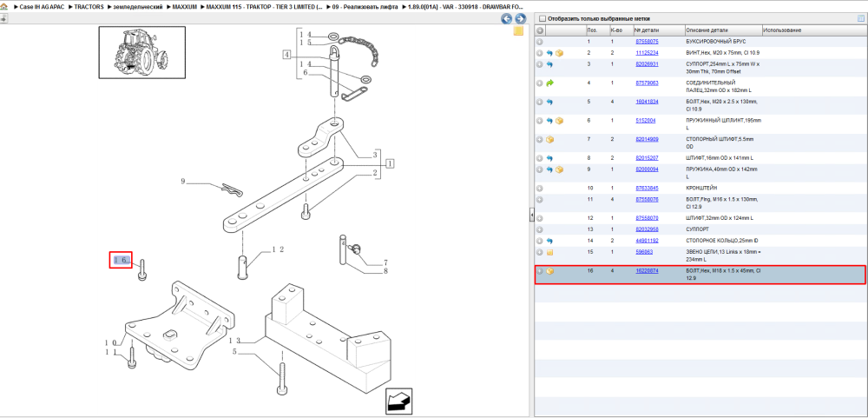The width and height of the screenshot is (868, 418).
Task: Check Отобразить только выбранные метки
Action: click(542, 19)
